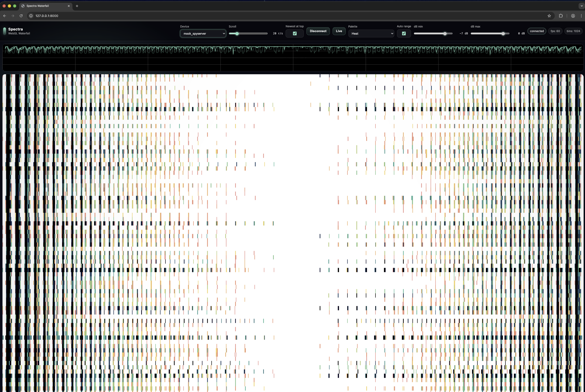Disable the Auto range checkbox
Viewport: 585px width, 392px height.
(x=404, y=33)
